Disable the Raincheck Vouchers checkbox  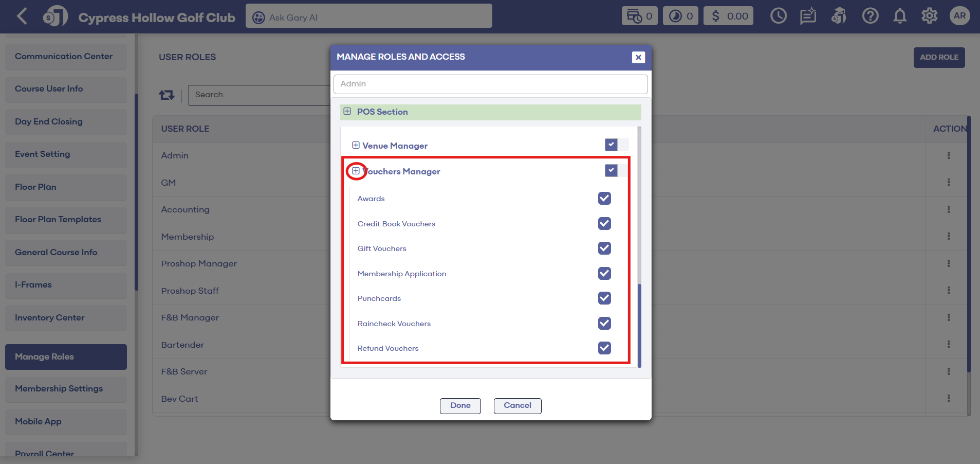[x=604, y=324]
